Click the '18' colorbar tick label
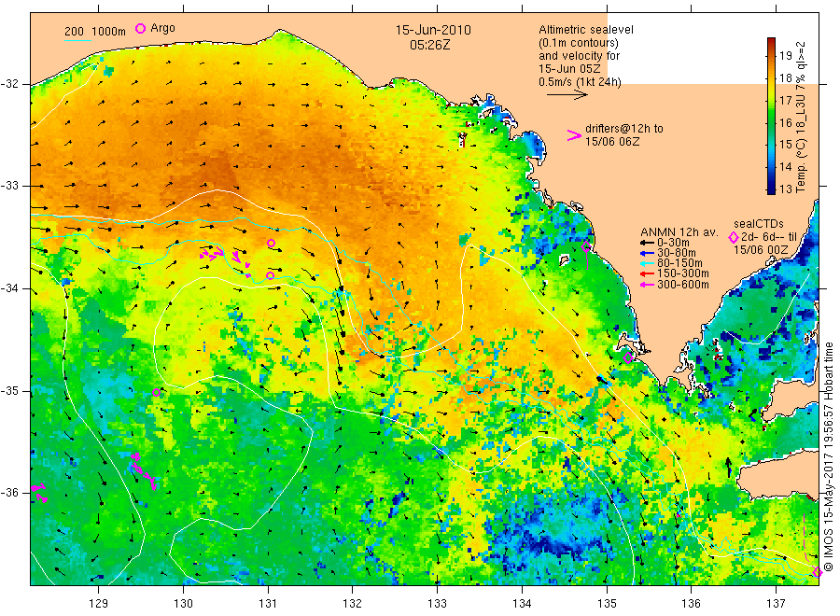The image size is (840, 616). click(x=785, y=78)
